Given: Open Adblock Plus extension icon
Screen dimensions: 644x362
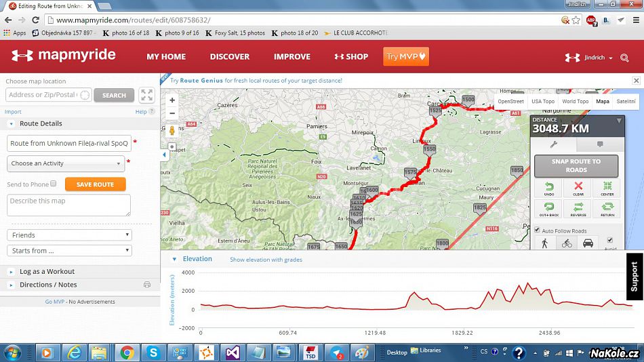Looking at the screenshot, I should click(591, 20).
